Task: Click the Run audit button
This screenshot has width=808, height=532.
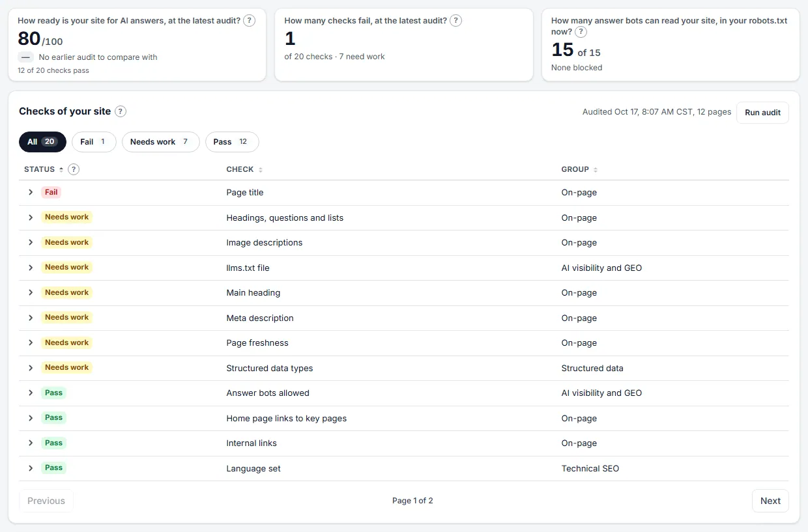Action: 762,113
